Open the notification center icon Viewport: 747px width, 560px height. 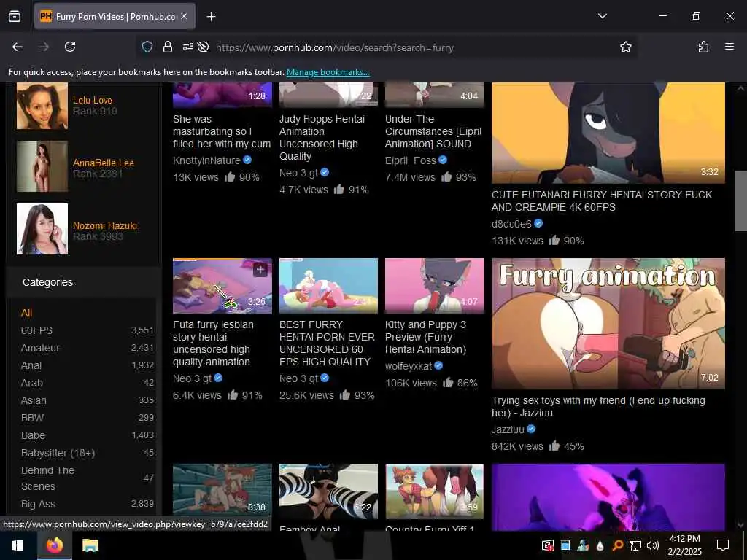point(723,545)
